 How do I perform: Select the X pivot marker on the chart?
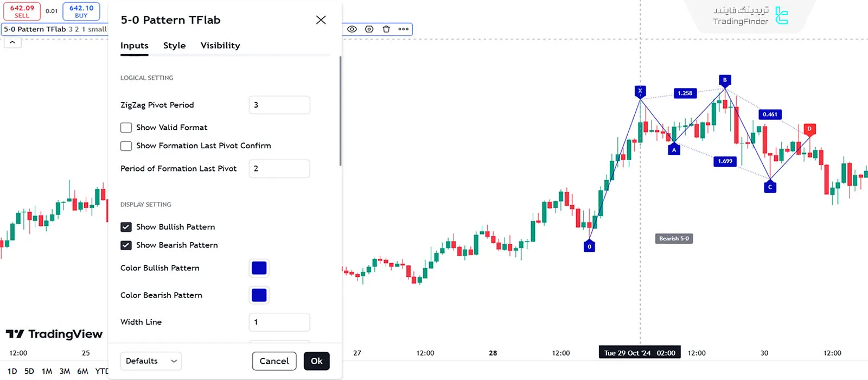click(640, 91)
